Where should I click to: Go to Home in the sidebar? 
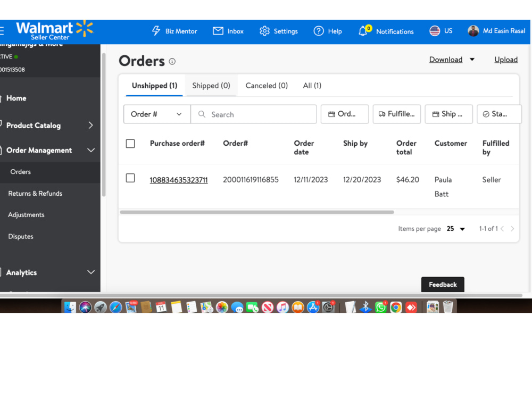(x=16, y=98)
